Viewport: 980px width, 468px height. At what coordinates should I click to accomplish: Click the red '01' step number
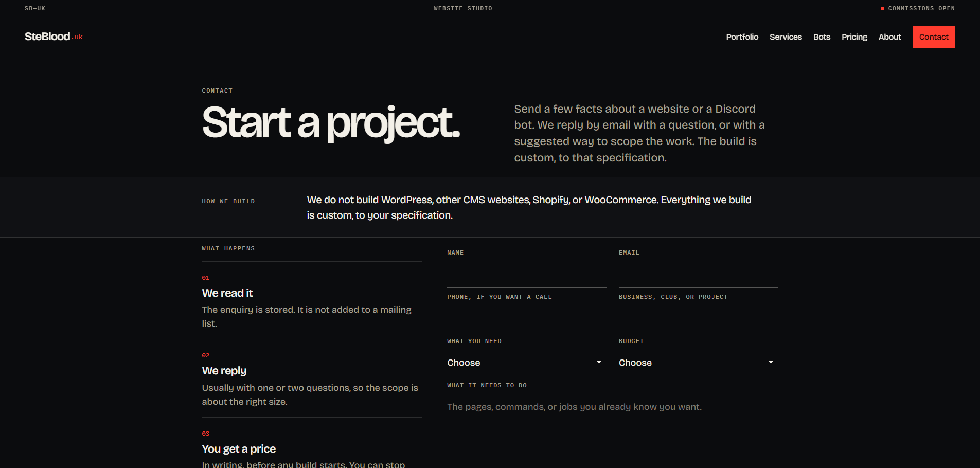[206, 278]
